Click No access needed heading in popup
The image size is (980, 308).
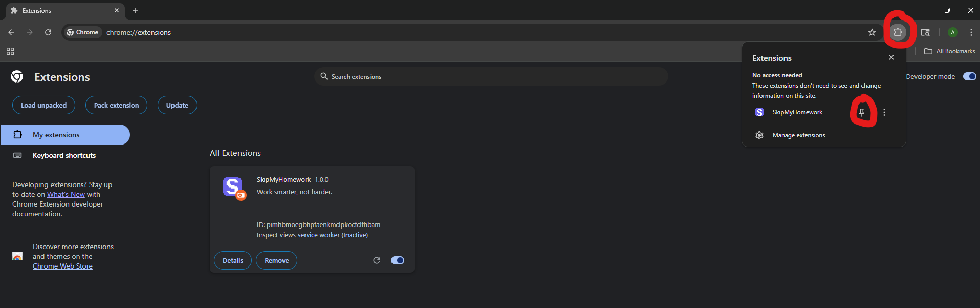tap(777, 75)
